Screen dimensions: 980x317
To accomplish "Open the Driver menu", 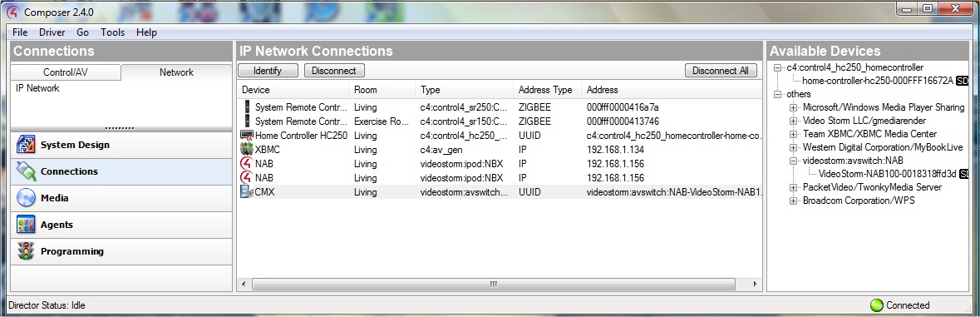I will pyautogui.click(x=52, y=32).
